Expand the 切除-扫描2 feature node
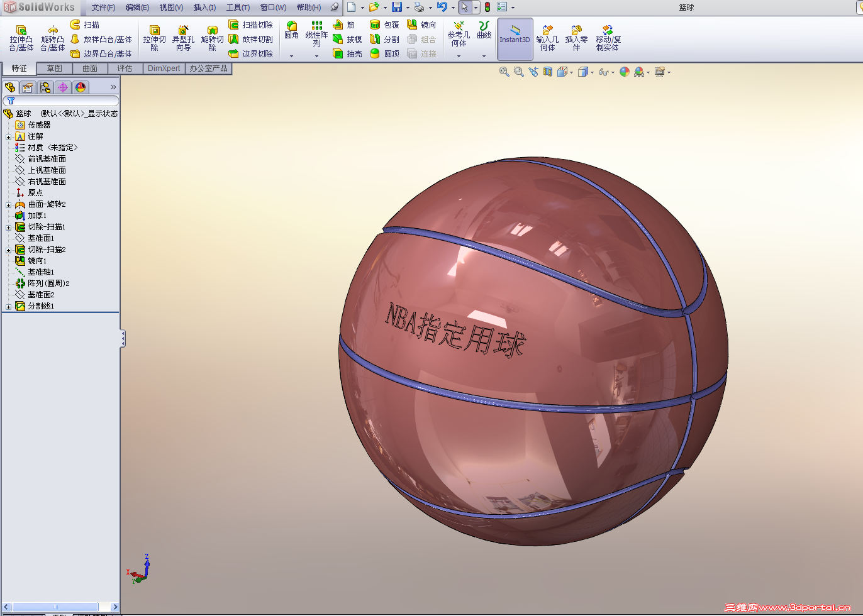Screen dimensions: 863x616 click(8, 250)
